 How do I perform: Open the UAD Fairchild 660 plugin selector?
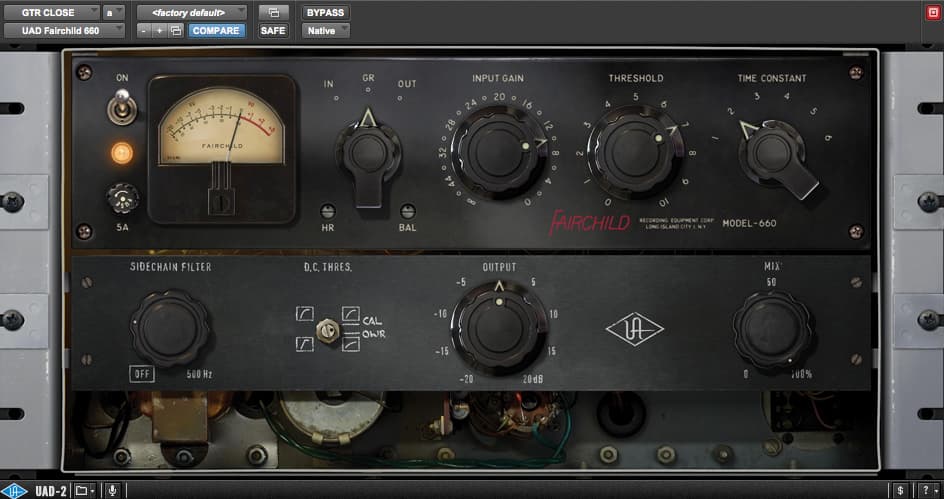64,30
